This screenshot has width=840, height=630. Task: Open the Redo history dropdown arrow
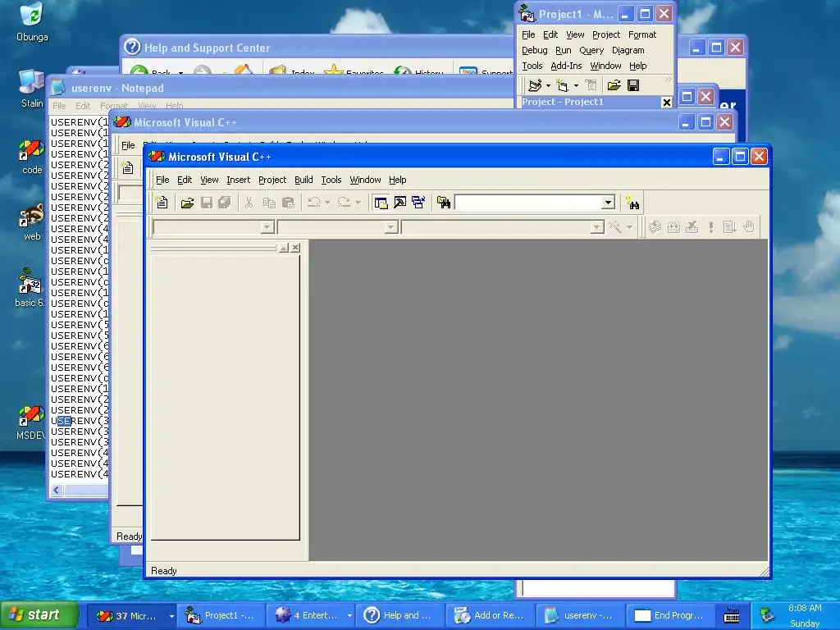(x=358, y=203)
